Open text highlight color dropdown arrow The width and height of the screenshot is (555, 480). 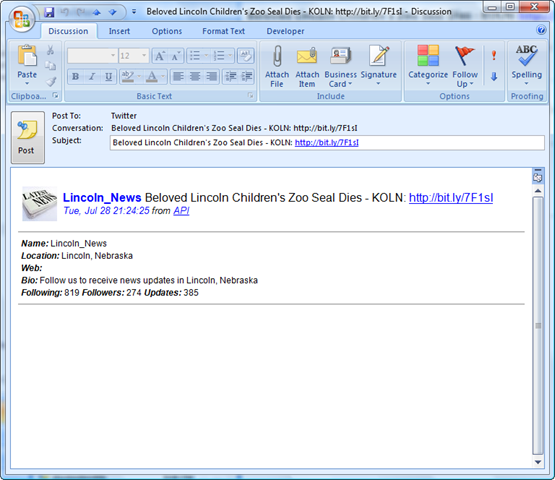[x=139, y=76]
